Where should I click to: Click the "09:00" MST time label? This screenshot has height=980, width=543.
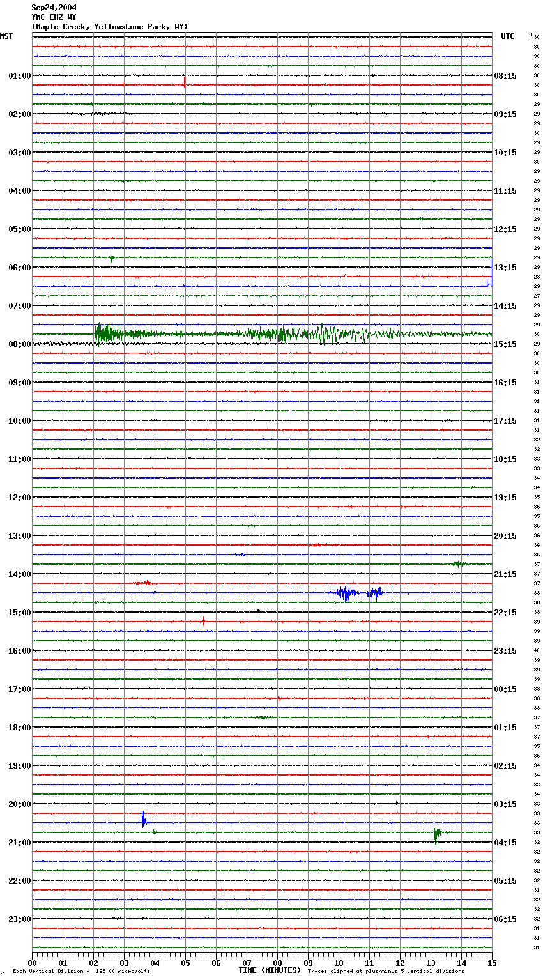pyautogui.click(x=20, y=383)
